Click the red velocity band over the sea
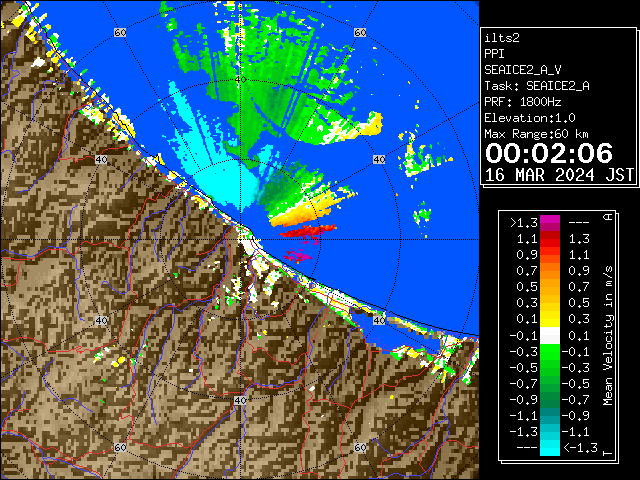640x480 pixels. click(x=308, y=231)
